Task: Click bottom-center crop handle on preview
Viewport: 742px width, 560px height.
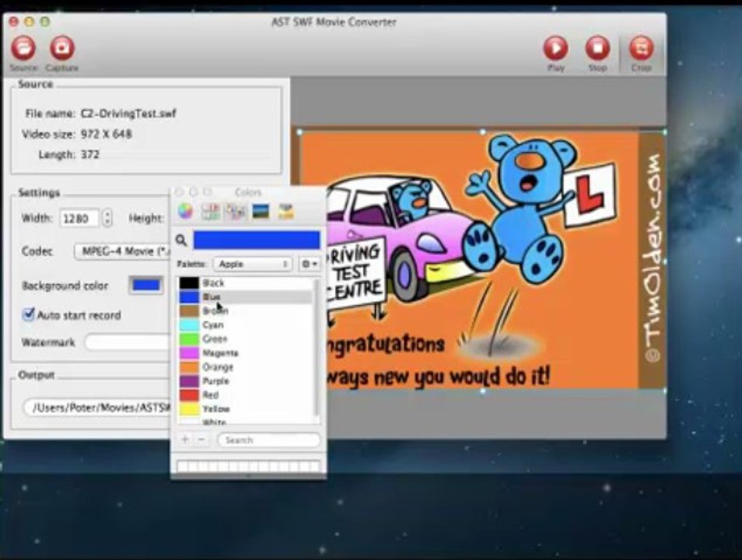Action: (483, 391)
